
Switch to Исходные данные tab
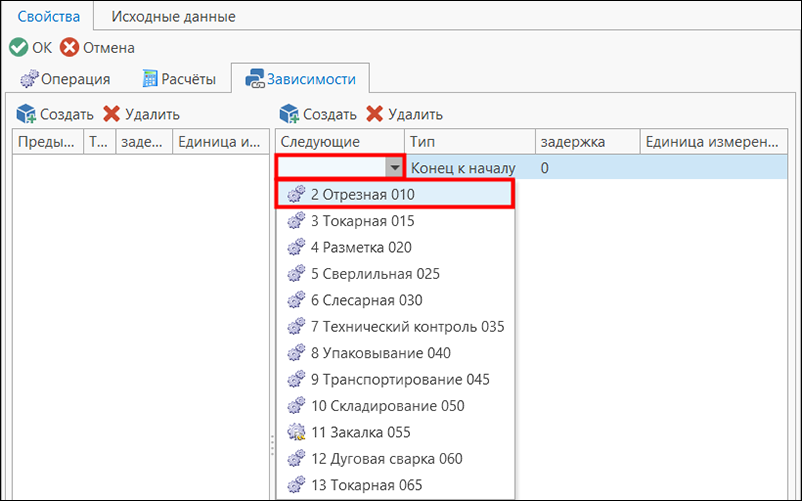click(x=173, y=16)
